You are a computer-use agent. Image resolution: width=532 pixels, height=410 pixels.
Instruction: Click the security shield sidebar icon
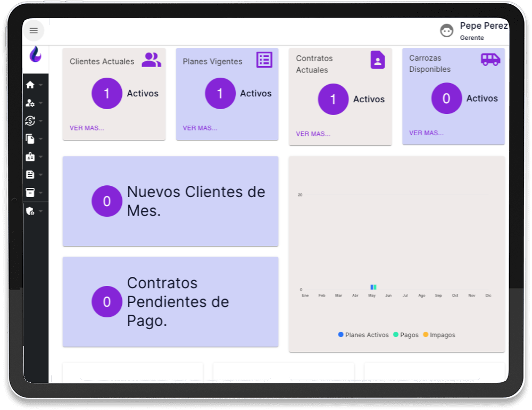click(30, 211)
